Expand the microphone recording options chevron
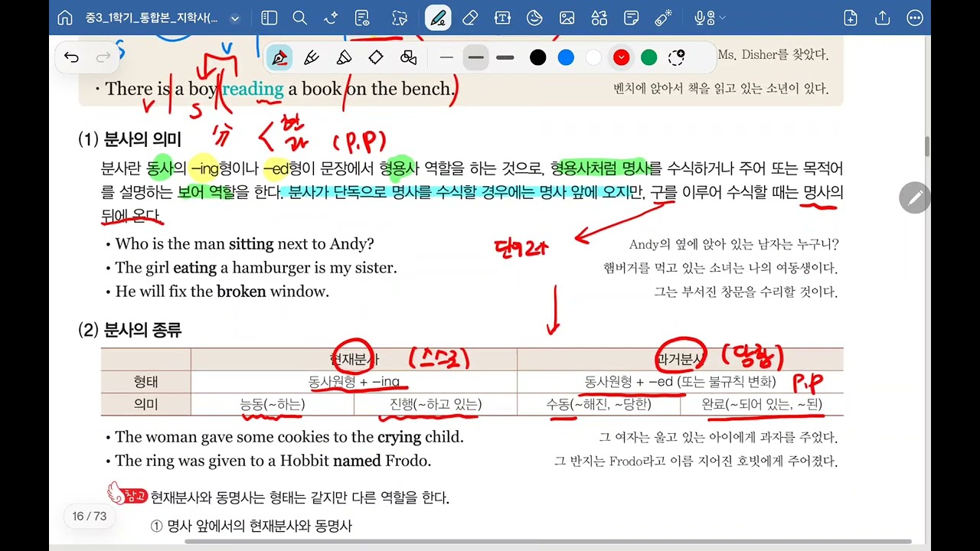The image size is (980, 551). click(x=723, y=18)
